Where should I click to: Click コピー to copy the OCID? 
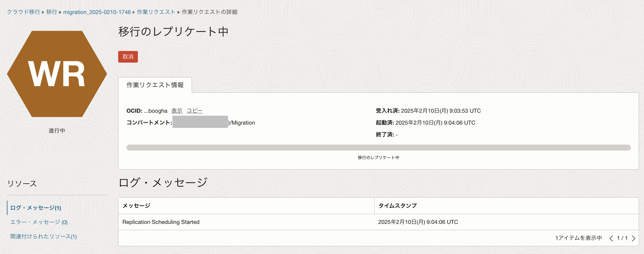[194, 111]
